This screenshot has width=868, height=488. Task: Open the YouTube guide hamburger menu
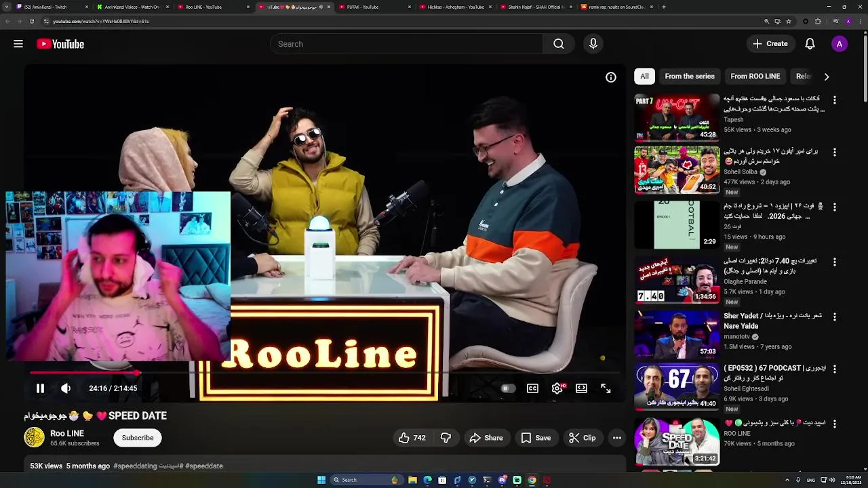[18, 44]
